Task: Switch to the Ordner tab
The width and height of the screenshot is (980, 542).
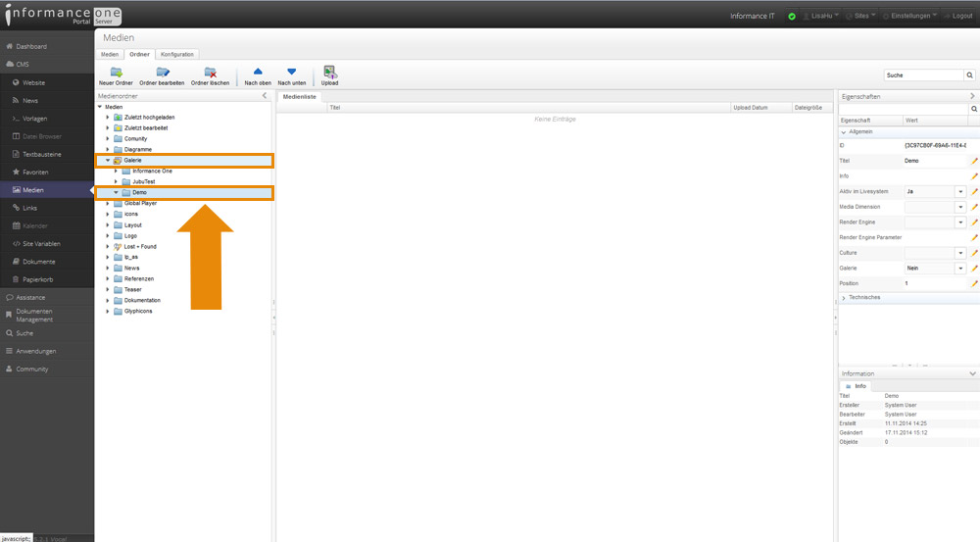Action: pos(139,54)
